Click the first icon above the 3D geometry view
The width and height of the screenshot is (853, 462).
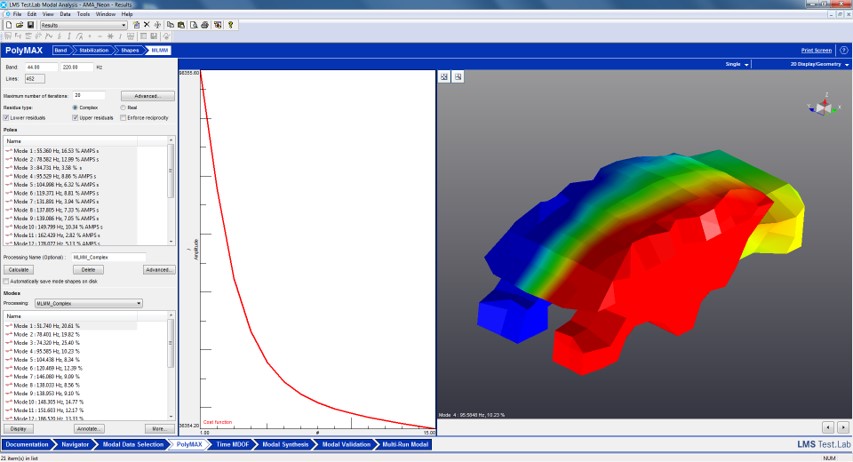(444, 77)
